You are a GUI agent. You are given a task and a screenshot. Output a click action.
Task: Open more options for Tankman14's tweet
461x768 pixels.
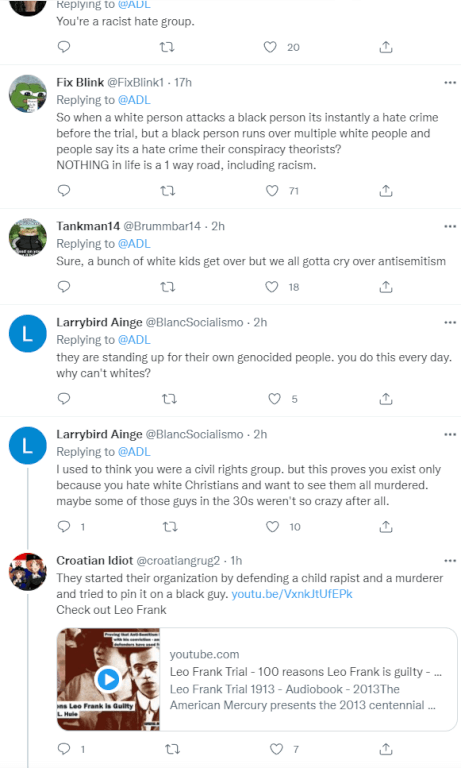point(450,226)
